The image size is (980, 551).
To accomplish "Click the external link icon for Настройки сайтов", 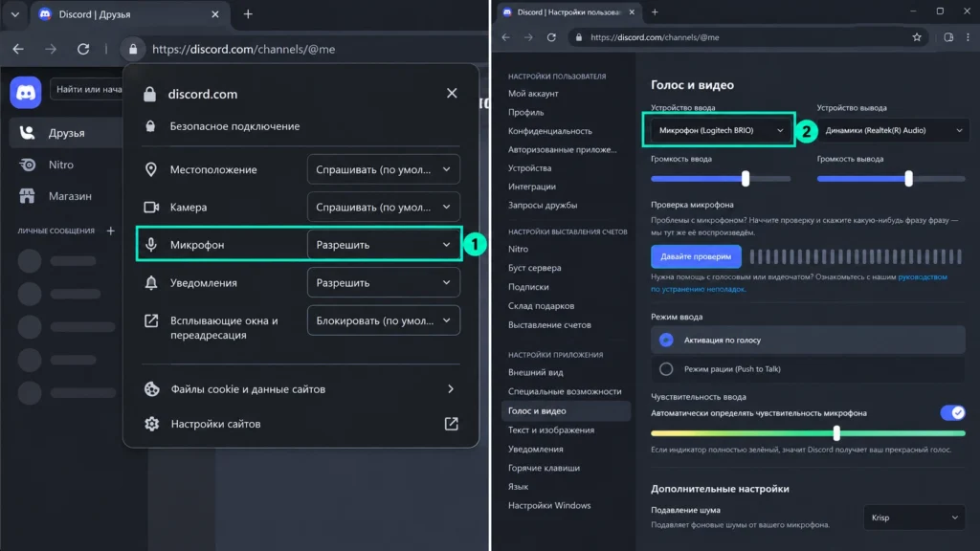I will 452,424.
